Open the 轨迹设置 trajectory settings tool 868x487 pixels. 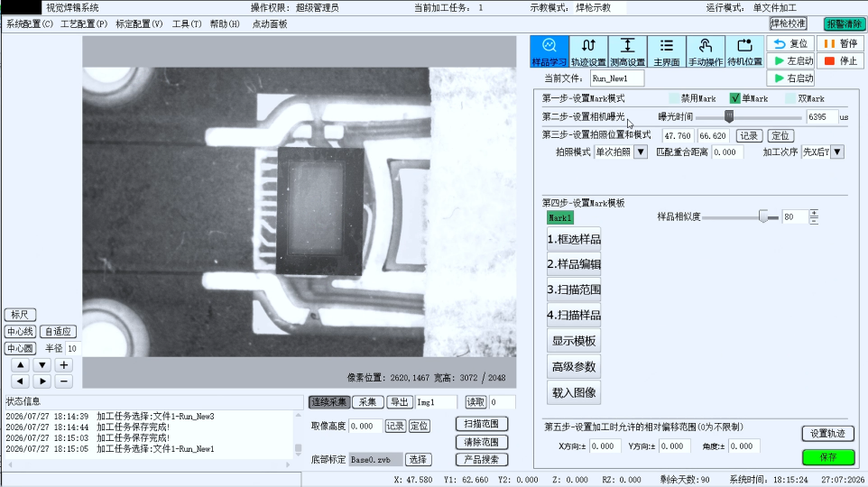coord(588,51)
